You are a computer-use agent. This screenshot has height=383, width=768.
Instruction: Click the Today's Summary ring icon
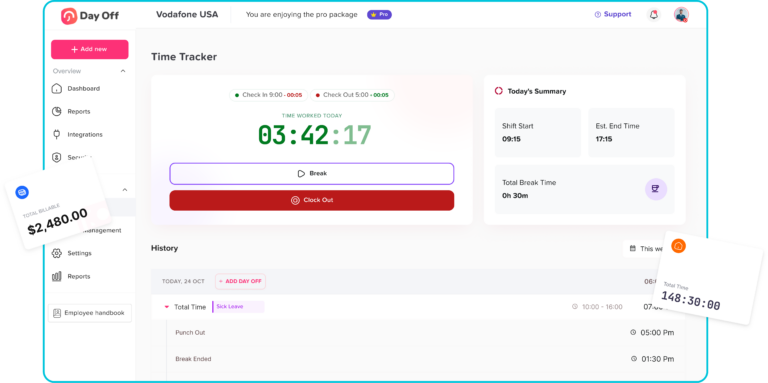pyautogui.click(x=499, y=91)
